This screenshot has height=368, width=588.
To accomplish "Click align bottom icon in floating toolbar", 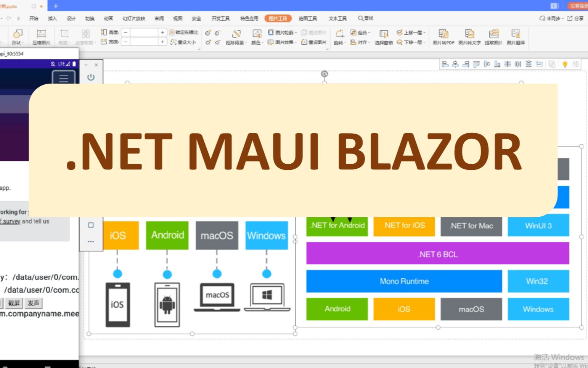I will pyautogui.click(x=497, y=64).
